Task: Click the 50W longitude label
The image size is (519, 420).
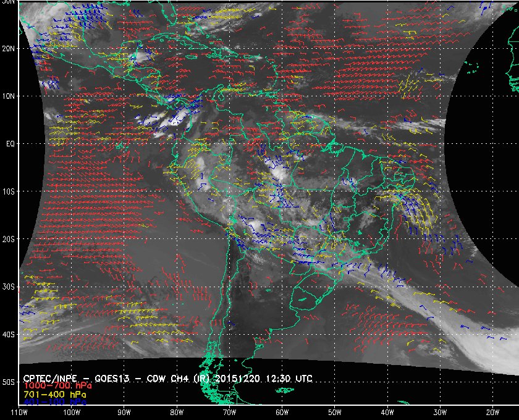Action: tap(335, 413)
